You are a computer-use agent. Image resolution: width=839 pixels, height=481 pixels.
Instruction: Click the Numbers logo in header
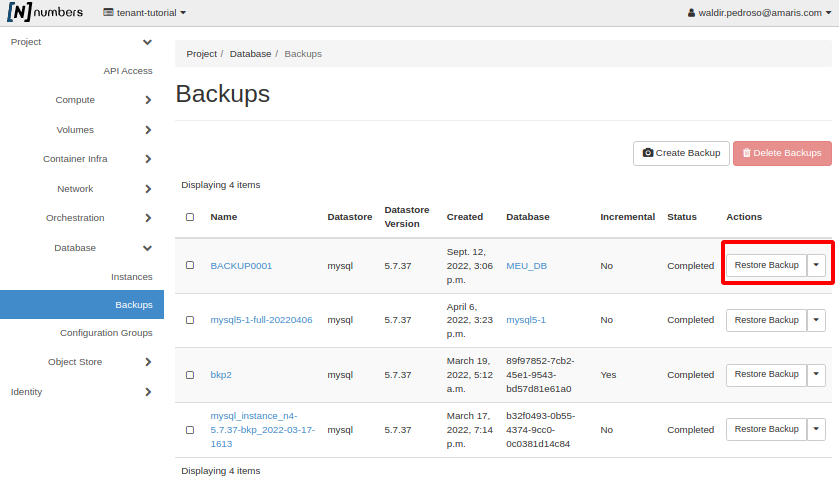coord(45,12)
